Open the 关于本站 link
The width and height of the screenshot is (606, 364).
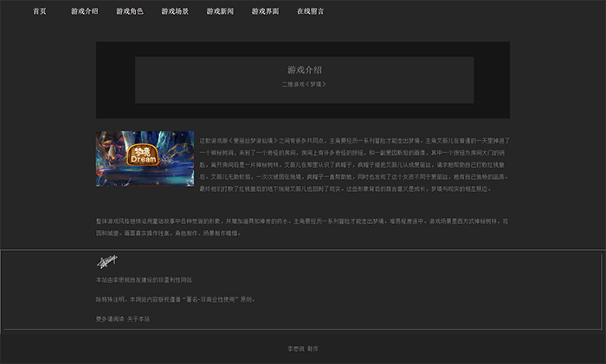click(x=139, y=319)
